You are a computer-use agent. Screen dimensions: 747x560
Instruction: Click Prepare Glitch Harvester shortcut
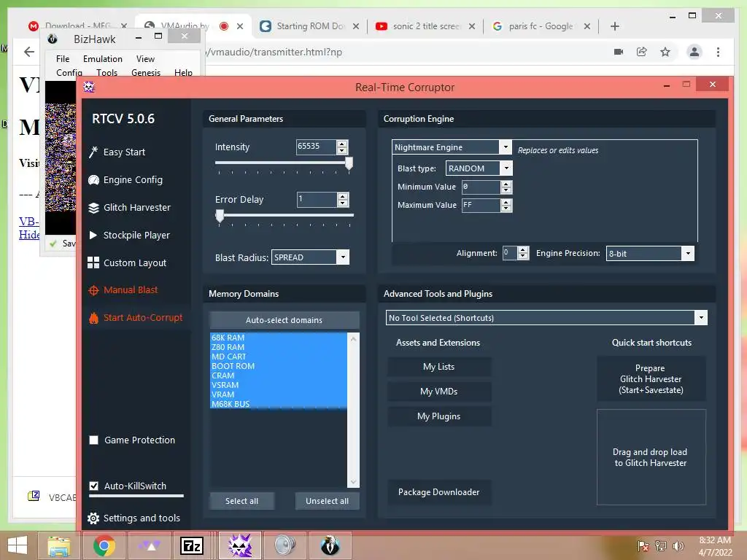[x=651, y=379]
